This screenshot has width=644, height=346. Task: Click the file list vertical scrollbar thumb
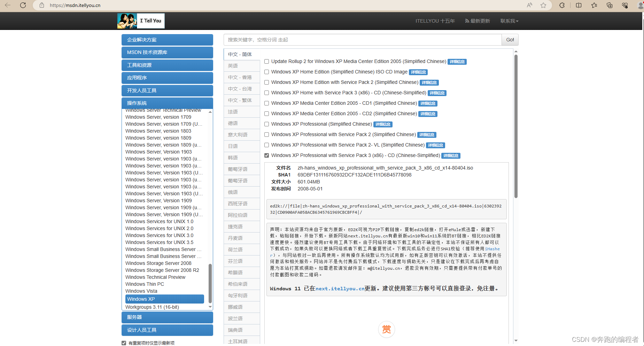pyautogui.click(x=516, y=126)
